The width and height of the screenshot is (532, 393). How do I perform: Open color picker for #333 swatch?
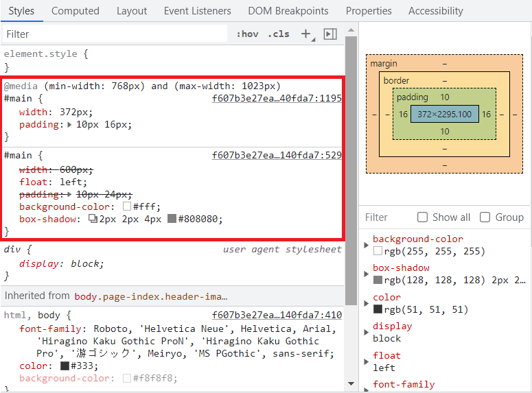[65, 366]
